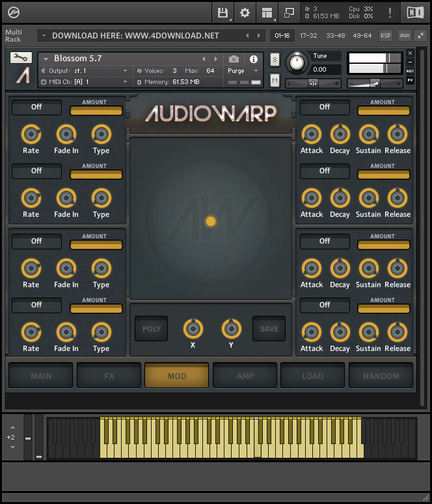Click the Audiowarp A logo icon

click(23, 76)
